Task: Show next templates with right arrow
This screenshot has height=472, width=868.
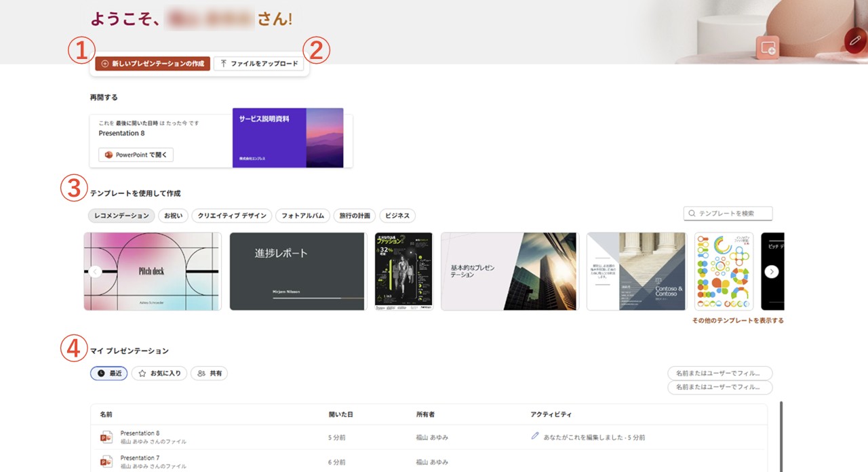Action: (x=772, y=271)
